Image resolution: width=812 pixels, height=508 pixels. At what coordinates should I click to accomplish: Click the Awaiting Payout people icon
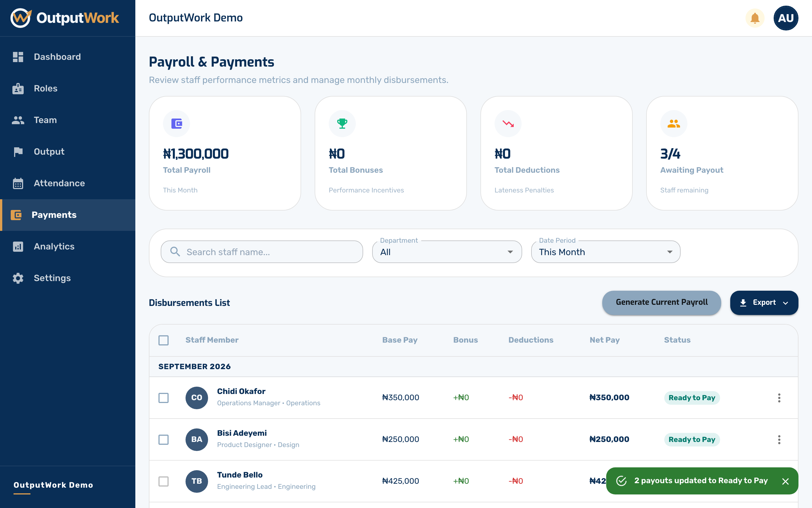(x=673, y=124)
